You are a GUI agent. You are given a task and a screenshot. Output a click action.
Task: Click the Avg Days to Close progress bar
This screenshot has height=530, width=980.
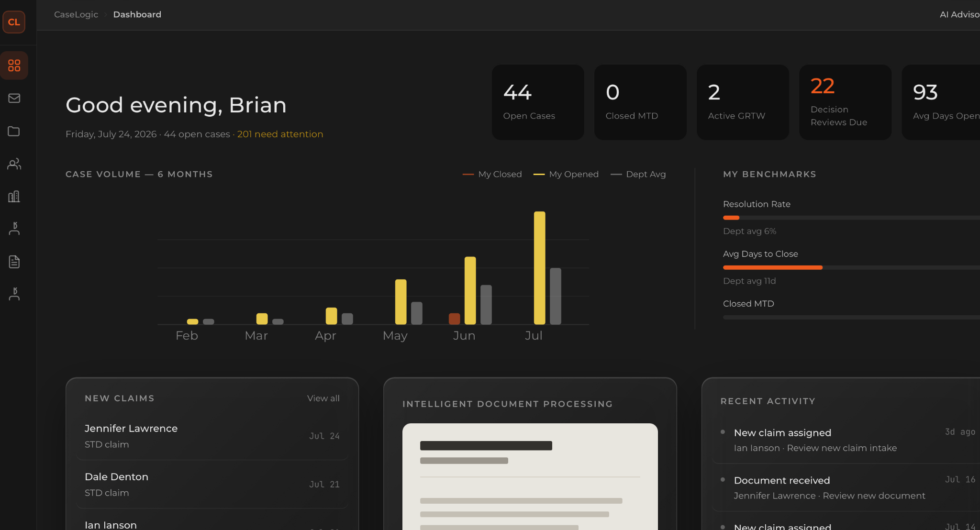click(x=851, y=267)
